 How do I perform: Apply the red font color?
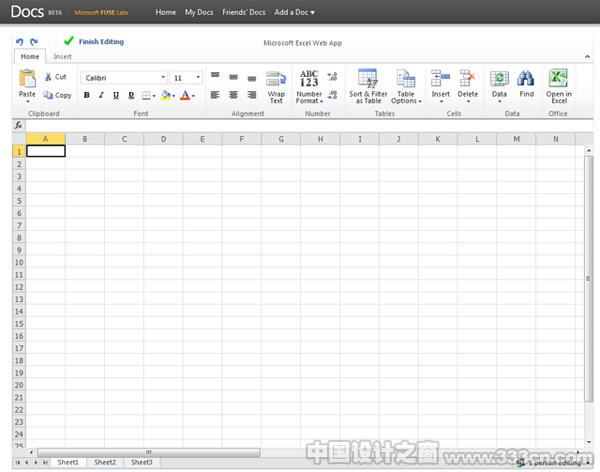point(185,95)
